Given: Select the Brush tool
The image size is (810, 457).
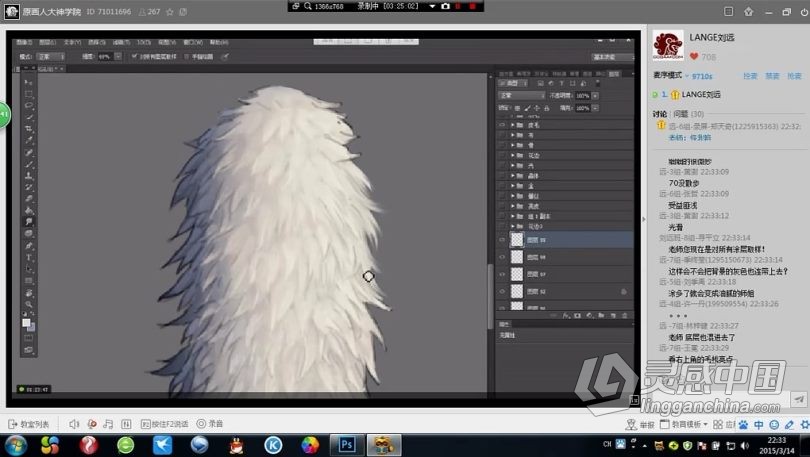Looking at the screenshot, I should click(x=28, y=164).
